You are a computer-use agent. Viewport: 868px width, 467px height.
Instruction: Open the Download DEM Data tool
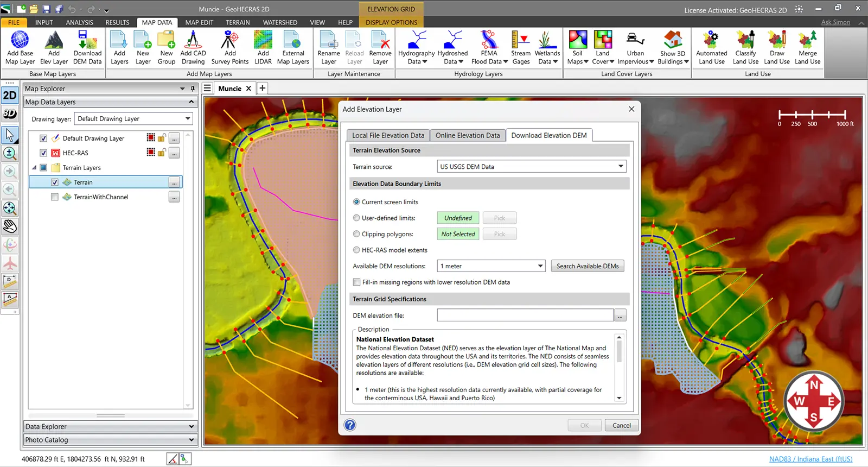click(x=87, y=48)
